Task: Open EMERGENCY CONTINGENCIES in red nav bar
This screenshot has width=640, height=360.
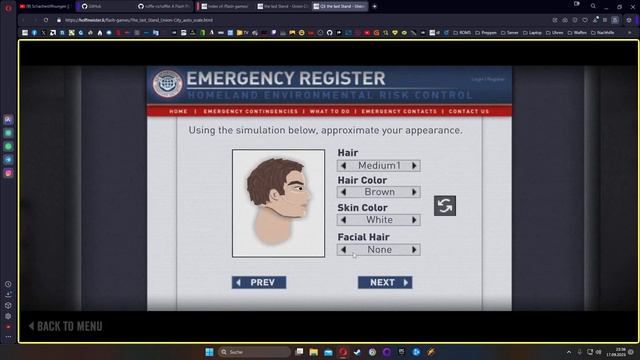Action: [251, 111]
